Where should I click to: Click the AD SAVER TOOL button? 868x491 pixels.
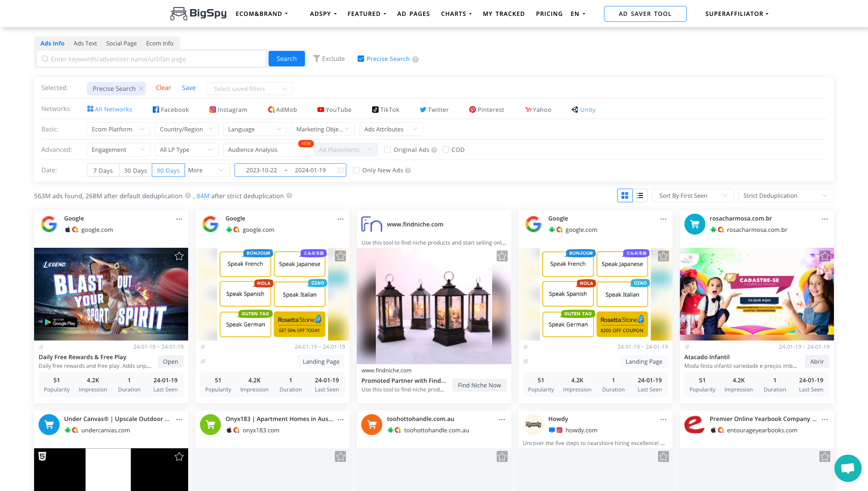645,14
